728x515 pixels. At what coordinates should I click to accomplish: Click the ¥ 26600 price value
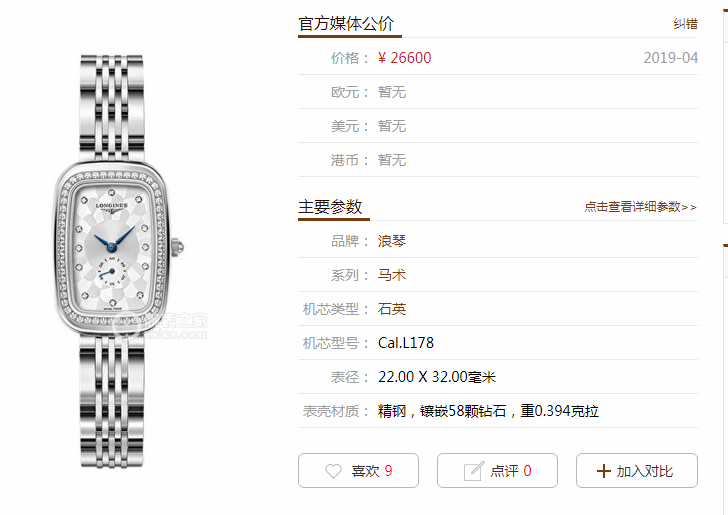coord(404,58)
